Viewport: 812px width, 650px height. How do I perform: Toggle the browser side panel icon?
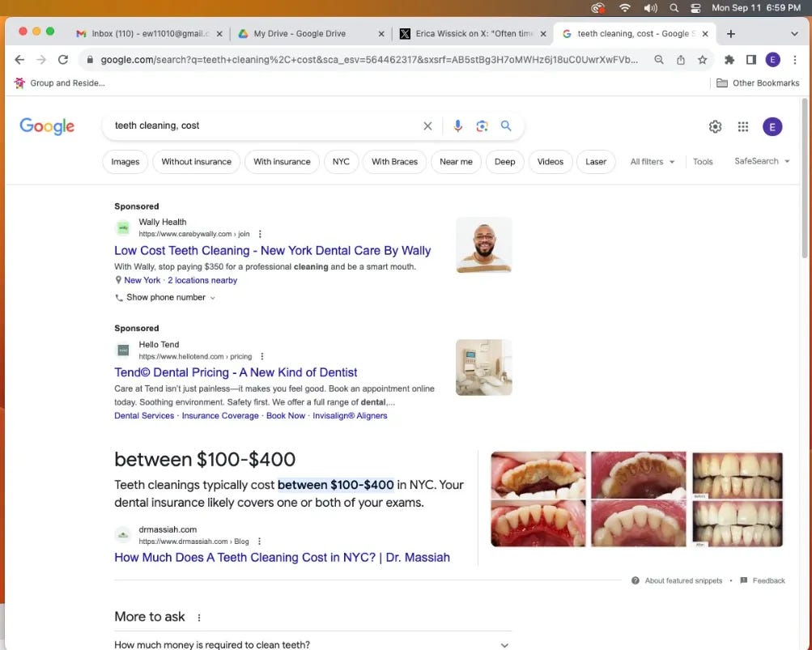[751, 60]
